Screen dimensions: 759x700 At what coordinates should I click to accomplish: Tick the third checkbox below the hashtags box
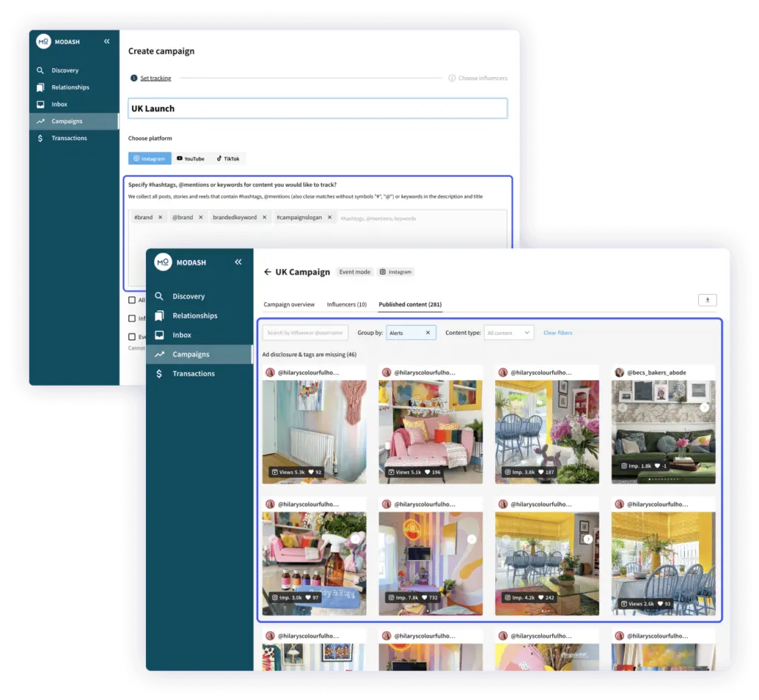[x=132, y=336]
